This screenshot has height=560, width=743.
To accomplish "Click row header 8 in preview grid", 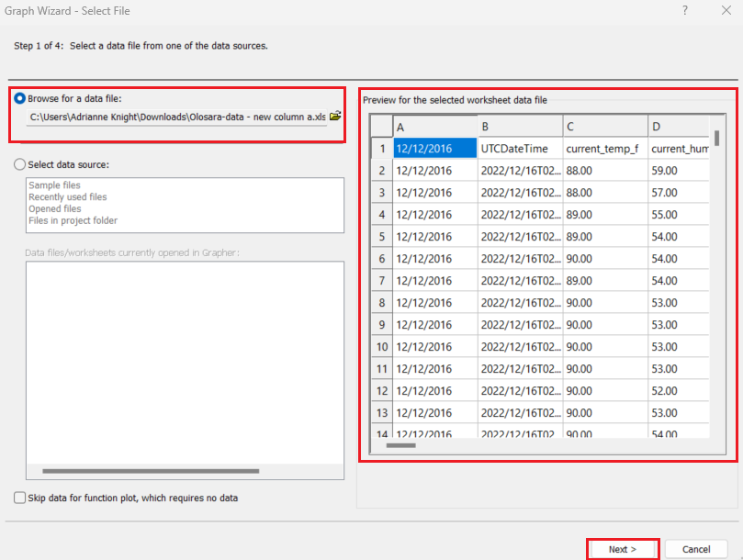I will 381,303.
